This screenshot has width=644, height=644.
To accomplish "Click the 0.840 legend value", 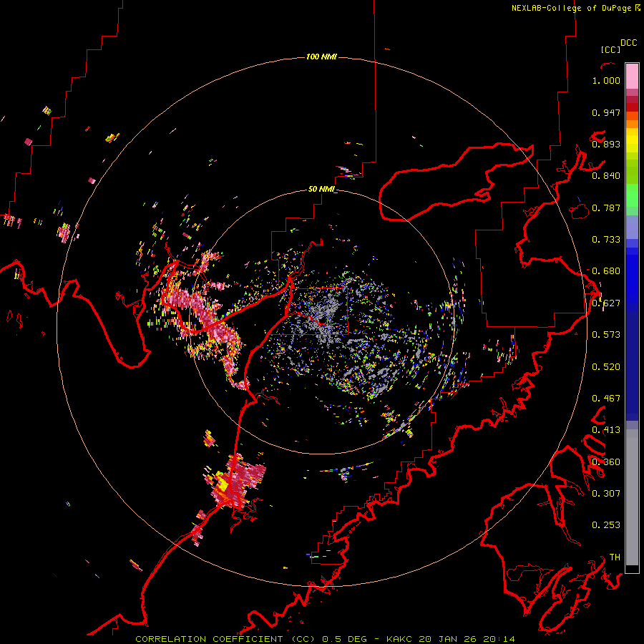I will (x=606, y=176).
